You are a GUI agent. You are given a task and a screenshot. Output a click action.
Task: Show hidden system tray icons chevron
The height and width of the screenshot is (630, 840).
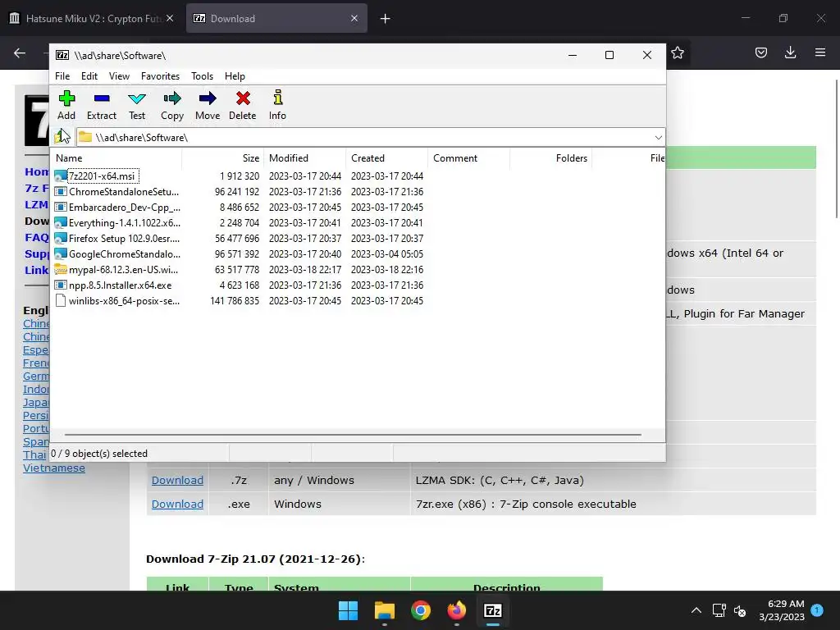click(x=696, y=610)
